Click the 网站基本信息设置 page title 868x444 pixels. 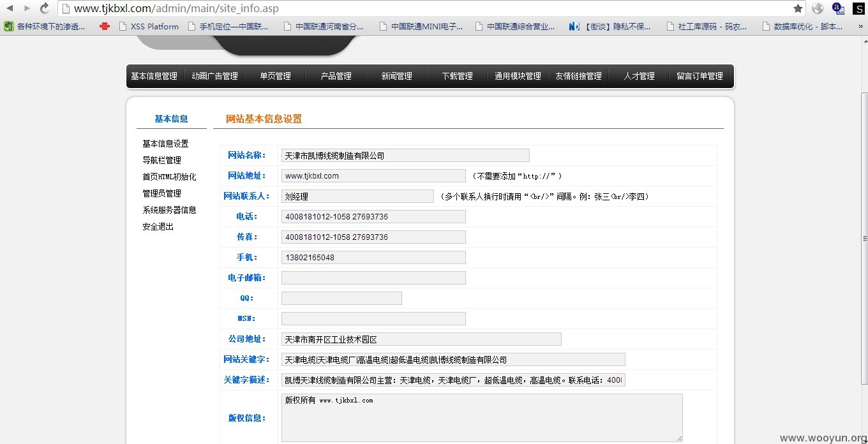click(264, 119)
